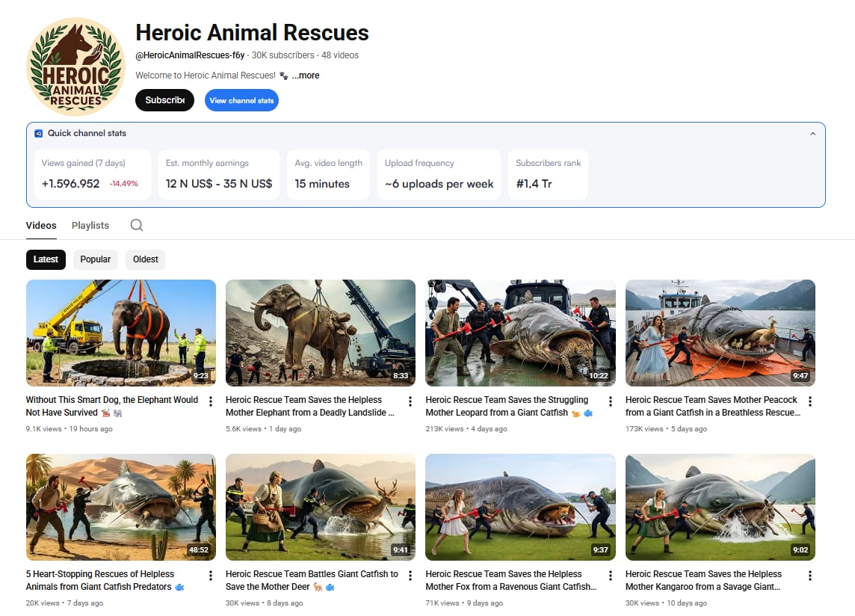Open more options for Mother Leopard video
Image resolution: width=855 pixels, height=616 pixels.
tap(610, 401)
